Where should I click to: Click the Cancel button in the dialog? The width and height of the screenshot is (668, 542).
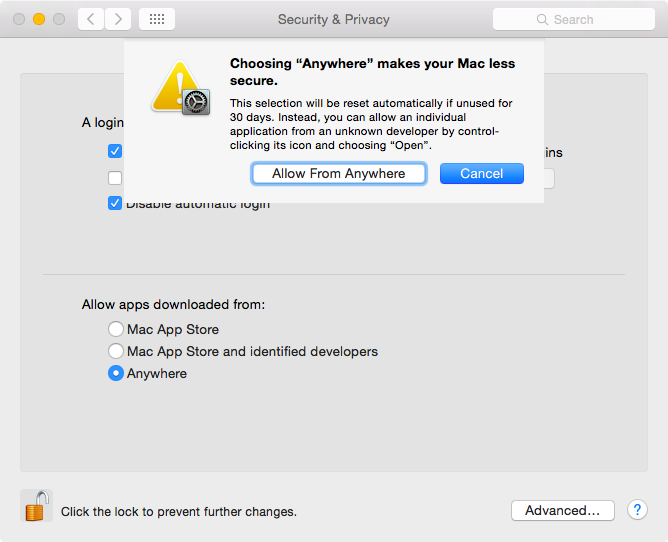482,173
